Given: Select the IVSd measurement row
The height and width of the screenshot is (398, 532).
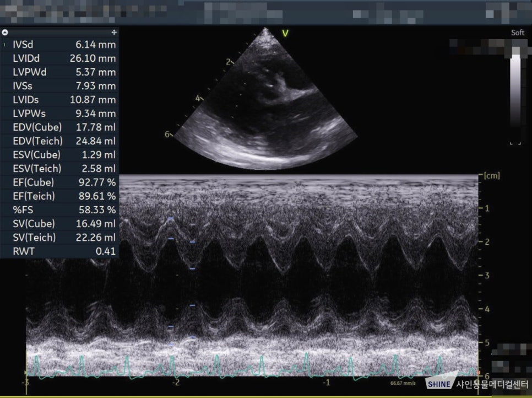Looking at the screenshot, I should [59, 45].
